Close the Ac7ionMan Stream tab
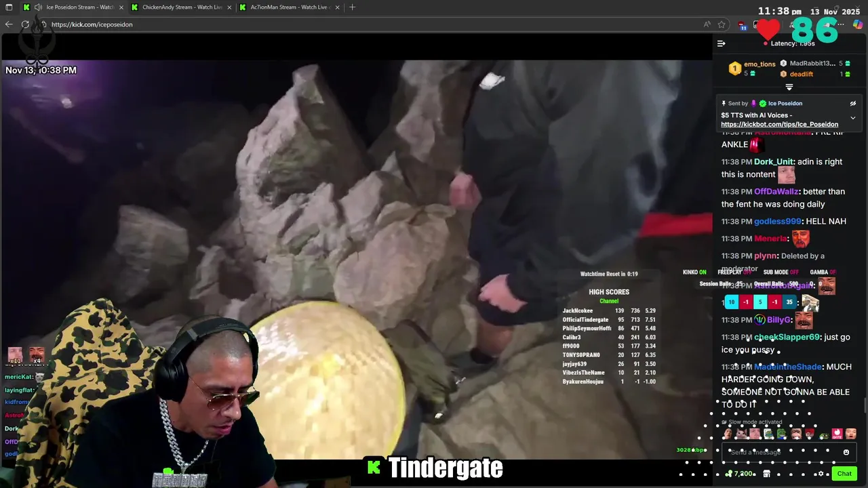 (337, 7)
